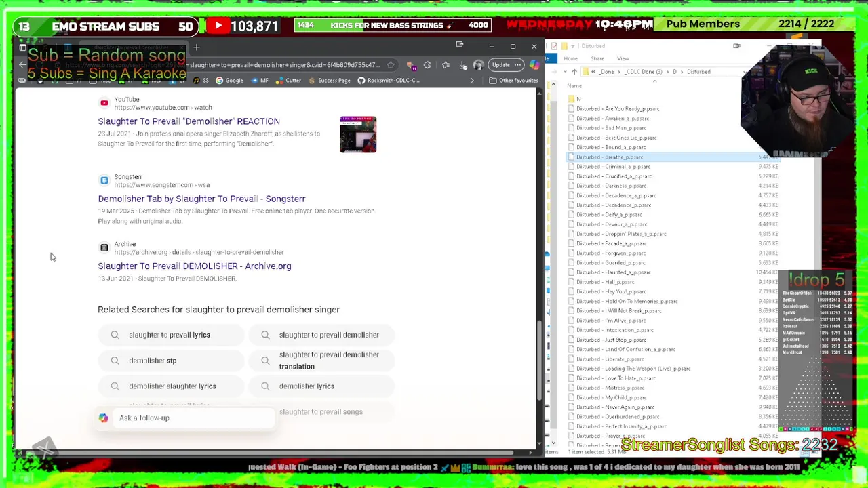Open Demolisher Tab by Songsterr result
This screenshot has width=868, height=488.
[201, 199]
